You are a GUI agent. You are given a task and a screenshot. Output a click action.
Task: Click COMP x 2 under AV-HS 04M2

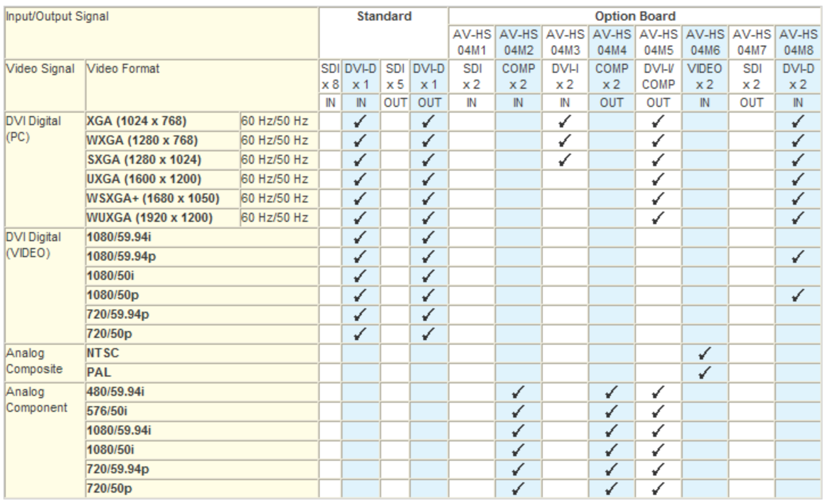coord(518,76)
